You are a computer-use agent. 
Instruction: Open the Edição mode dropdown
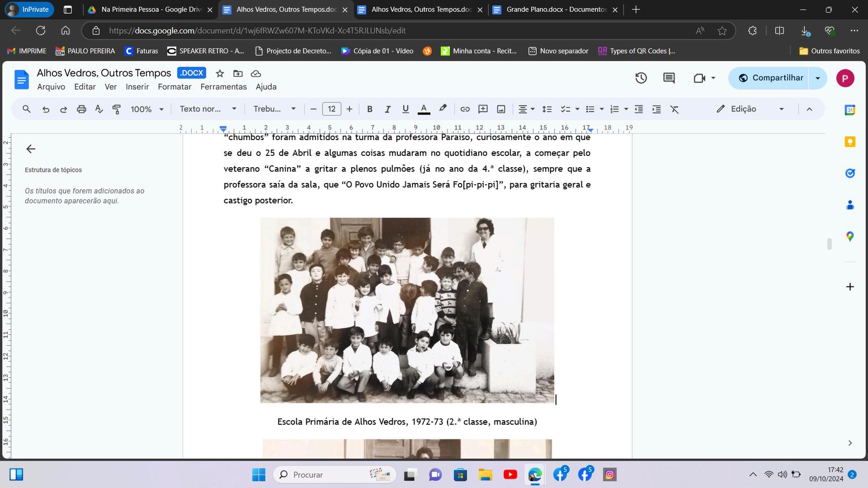pos(750,109)
